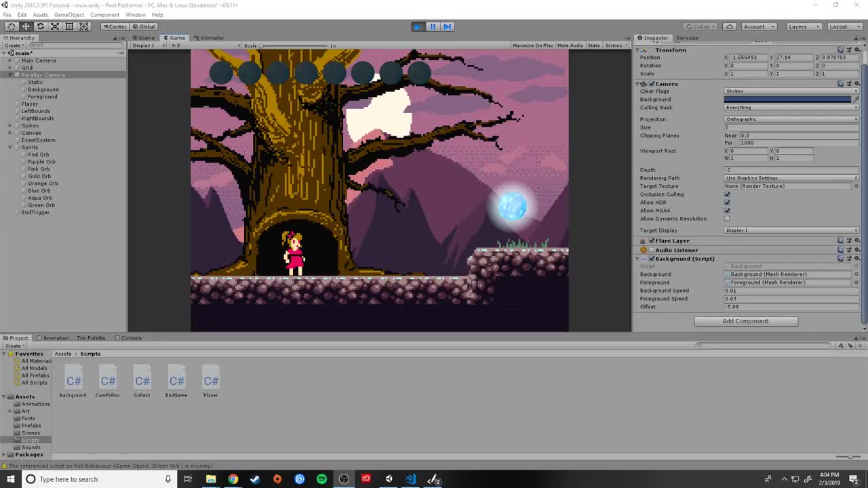Pick background color with eyedropper icon

pos(856,99)
